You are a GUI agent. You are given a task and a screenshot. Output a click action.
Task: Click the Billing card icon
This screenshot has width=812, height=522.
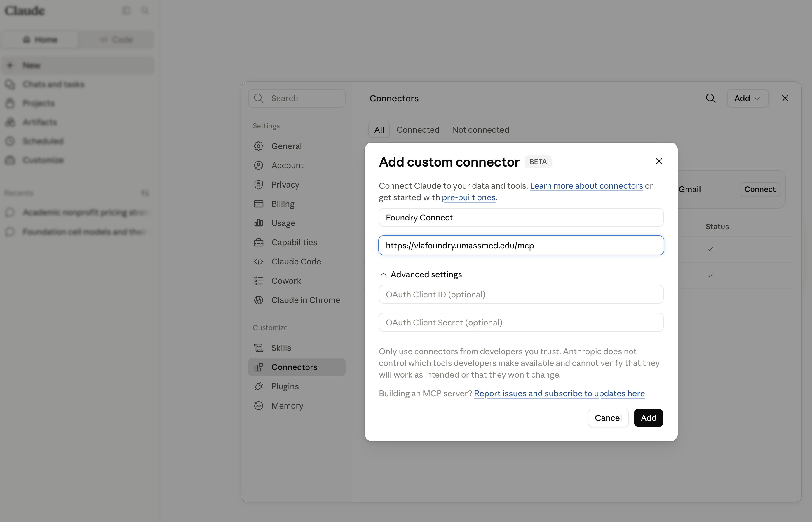258,204
